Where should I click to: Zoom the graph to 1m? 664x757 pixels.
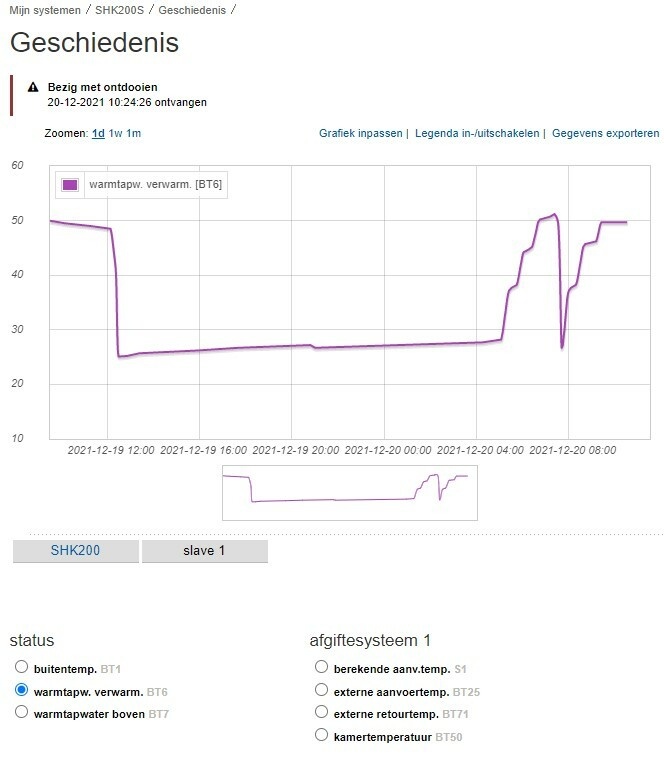click(134, 133)
